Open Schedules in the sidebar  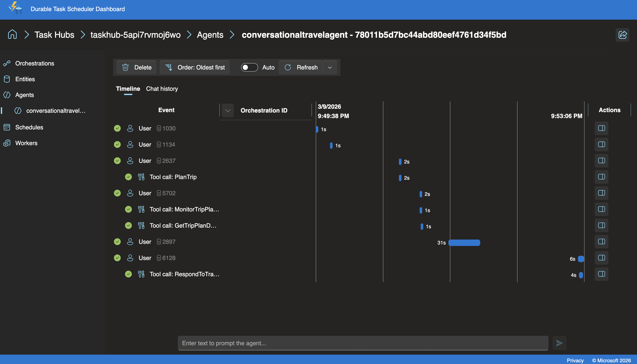[29, 127]
